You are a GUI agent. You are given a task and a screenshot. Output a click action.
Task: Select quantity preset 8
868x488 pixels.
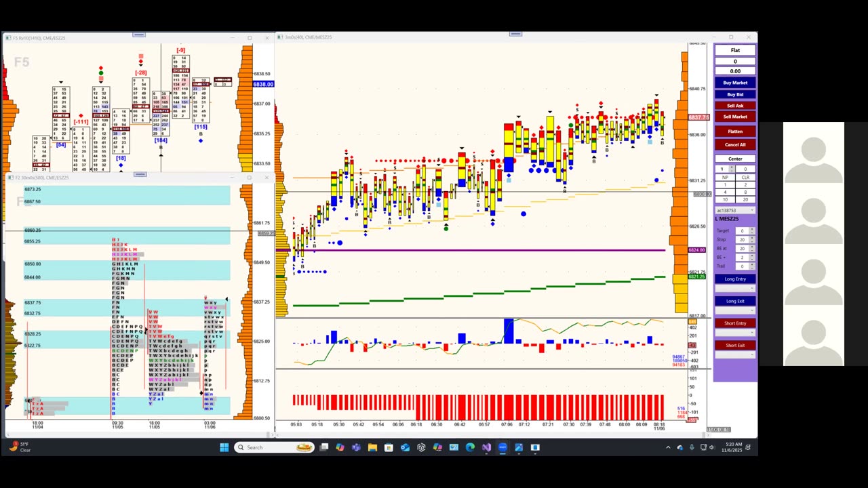[x=745, y=192]
